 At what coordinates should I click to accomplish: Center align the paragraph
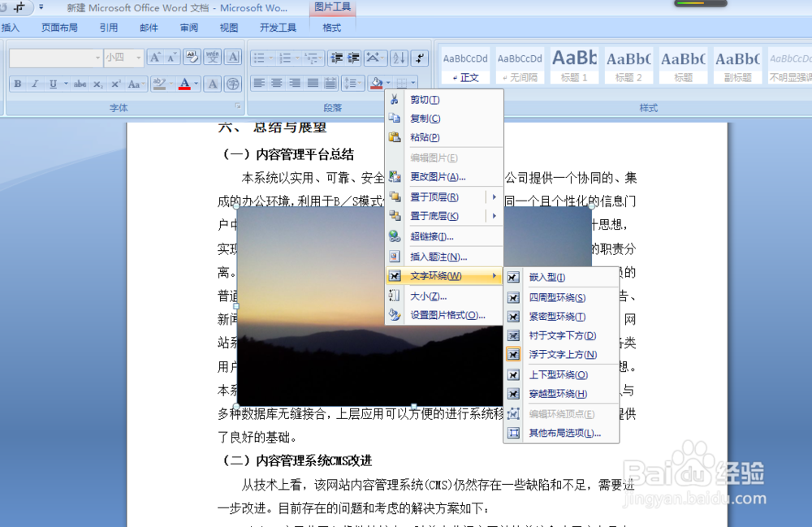pyautogui.click(x=277, y=84)
